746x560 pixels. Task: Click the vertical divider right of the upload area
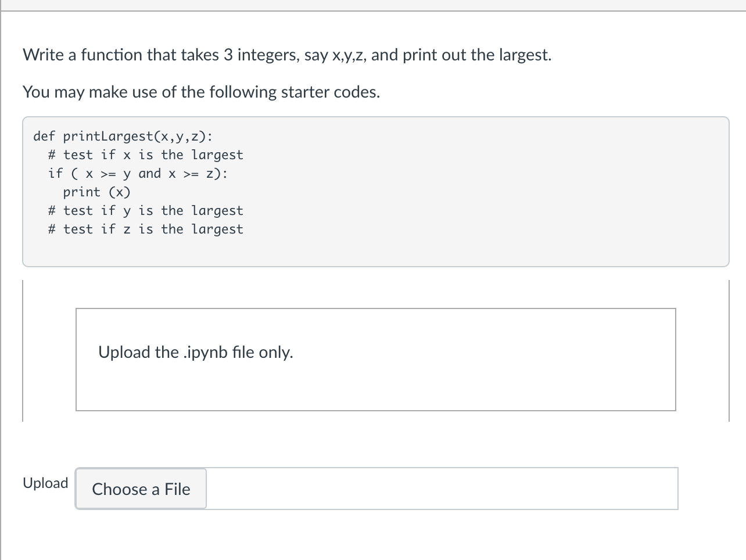click(727, 349)
